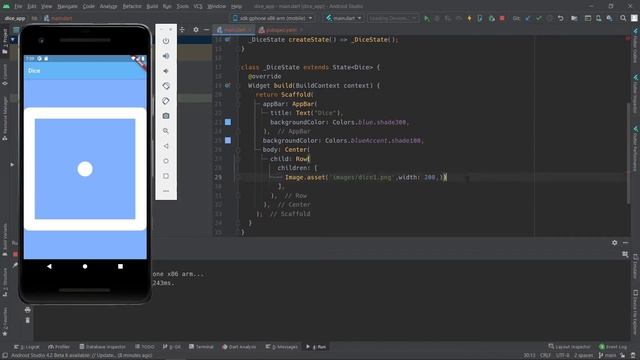
Task: Open the project panel settings gear
Action: 196,30
